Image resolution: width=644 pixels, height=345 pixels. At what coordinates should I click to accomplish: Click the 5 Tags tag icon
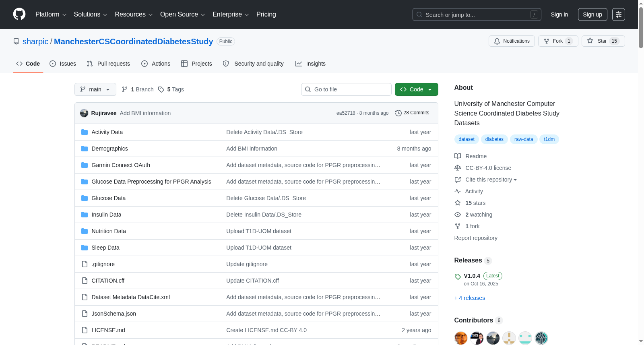pyautogui.click(x=161, y=89)
